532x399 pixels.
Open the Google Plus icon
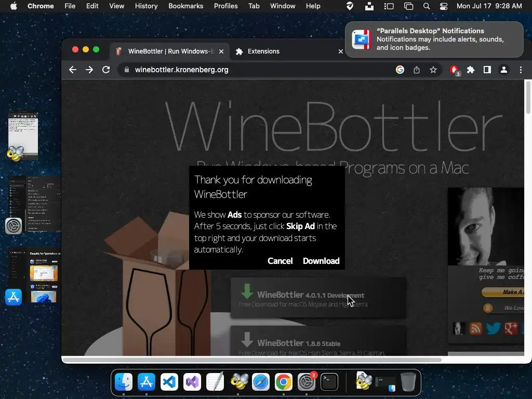(x=511, y=328)
